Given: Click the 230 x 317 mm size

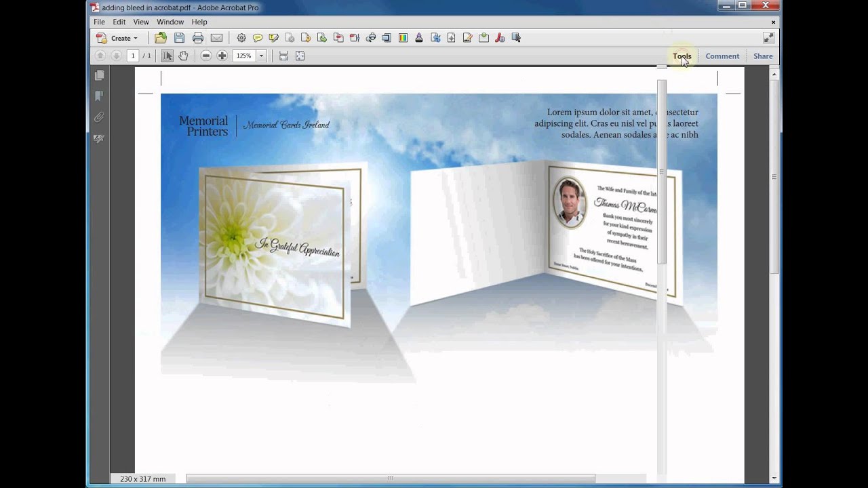Looking at the screenshot, I should pos(142,479).
